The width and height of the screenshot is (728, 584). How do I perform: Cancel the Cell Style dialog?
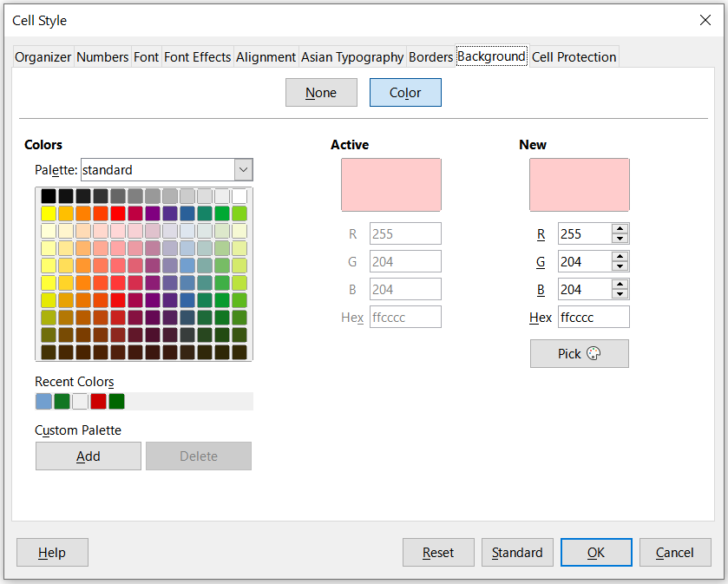[675, 553]
